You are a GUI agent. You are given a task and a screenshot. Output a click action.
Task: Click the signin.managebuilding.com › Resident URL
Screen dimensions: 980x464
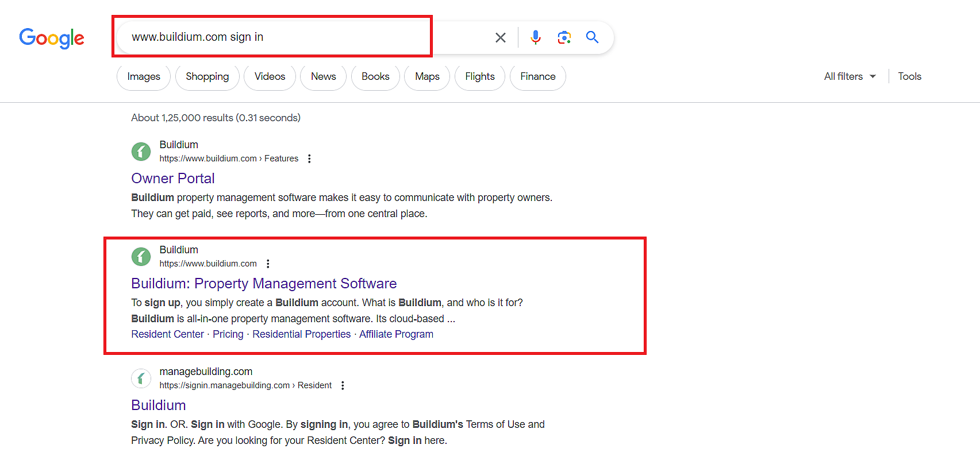tap(245, 385)
